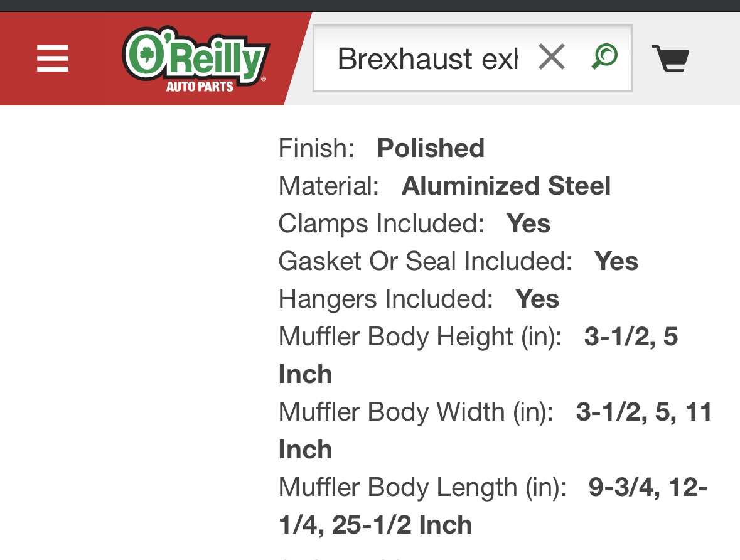740x560 pixels.
Task: Click the "Muffler Body Height (in):" label
Action: 420,337
